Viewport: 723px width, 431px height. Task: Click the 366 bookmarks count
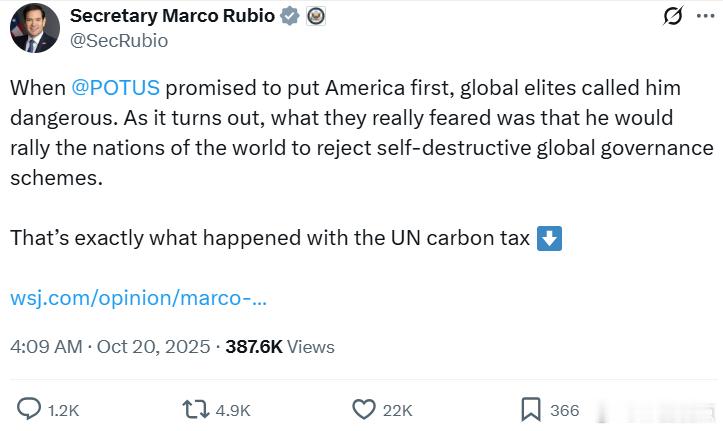point(565,410)
